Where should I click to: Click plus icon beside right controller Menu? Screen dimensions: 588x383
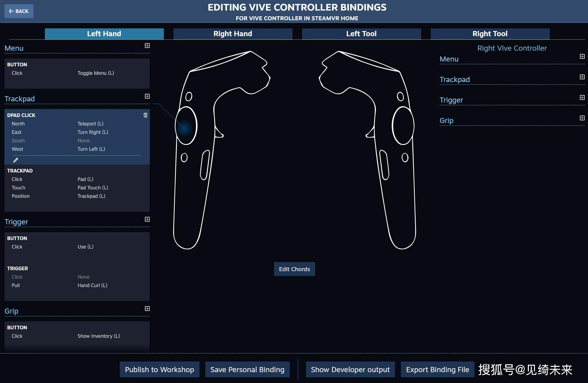[x=582, y=56]
